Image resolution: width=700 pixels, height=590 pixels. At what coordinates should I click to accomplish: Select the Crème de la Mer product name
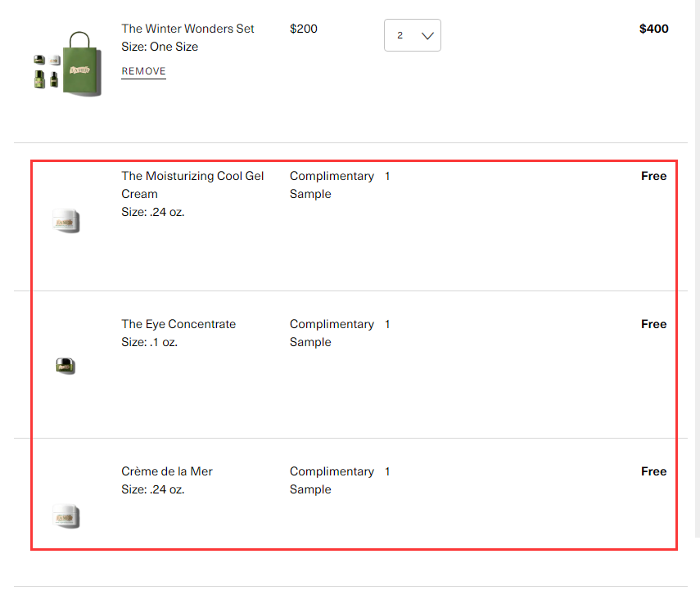click(x=167, y=471)
